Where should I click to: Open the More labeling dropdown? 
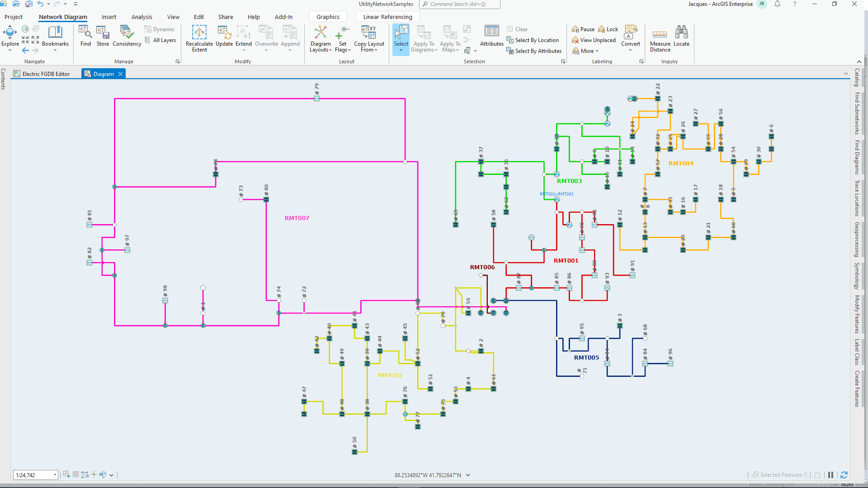point(585,51)
